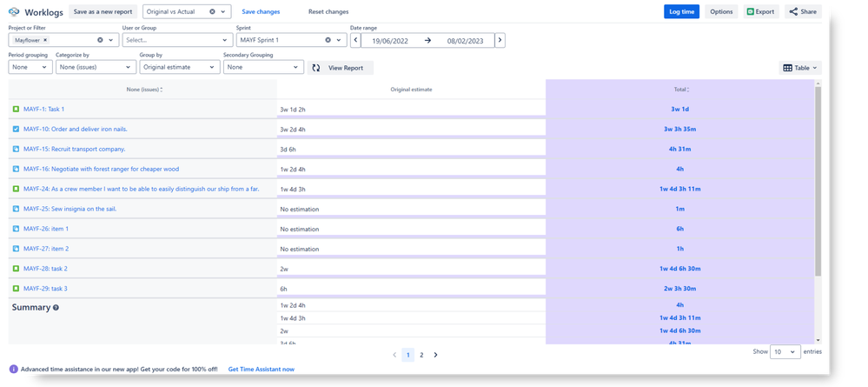Go to previous date range arrow
This screenshot has height=387, width=868.
point(355,40)
